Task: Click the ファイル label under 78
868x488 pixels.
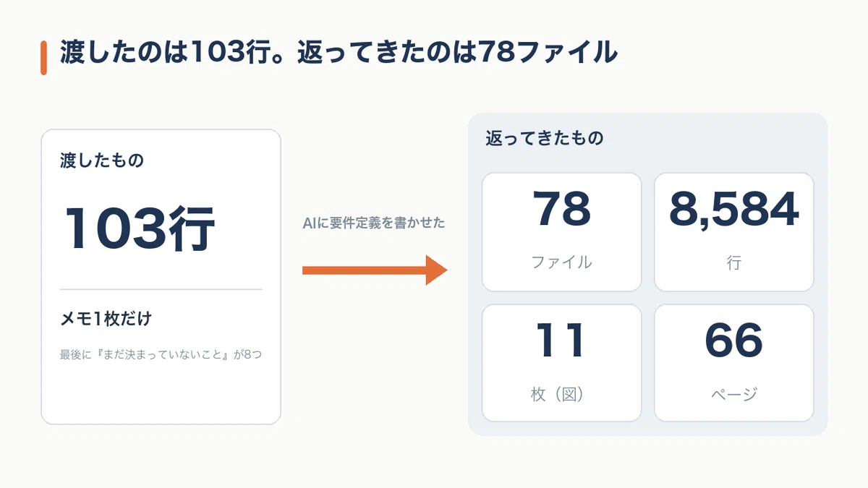Action: click(562, 262)
